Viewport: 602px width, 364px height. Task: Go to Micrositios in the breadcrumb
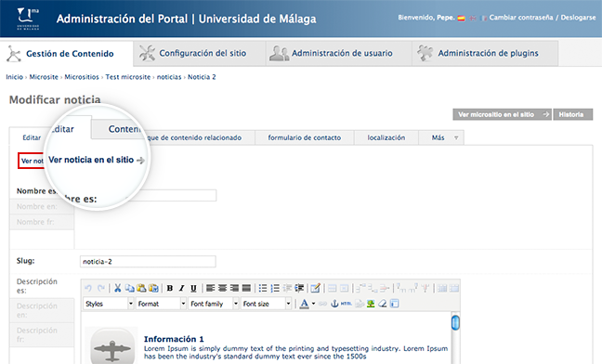pyautogui.click(x=82, y=77)
